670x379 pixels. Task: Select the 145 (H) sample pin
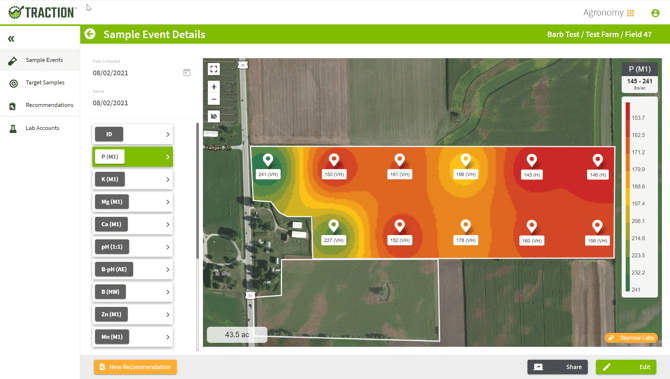click(532, 161)
